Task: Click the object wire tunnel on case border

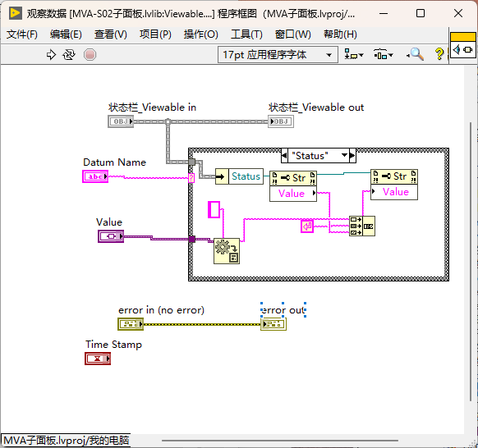Action: coord(191,162)
